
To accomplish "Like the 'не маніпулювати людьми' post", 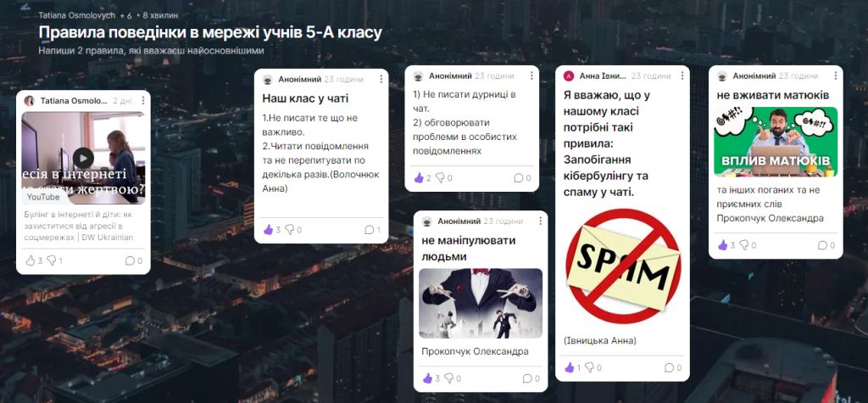I will pyautogui.click(x=427, y=378).
